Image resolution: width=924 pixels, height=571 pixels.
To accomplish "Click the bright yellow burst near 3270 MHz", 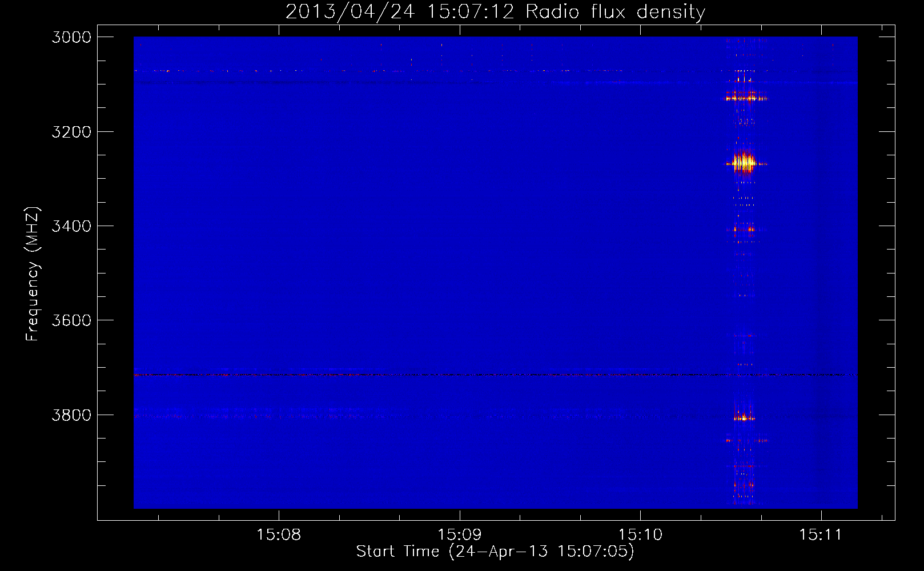I will click(x=744, y=163).
